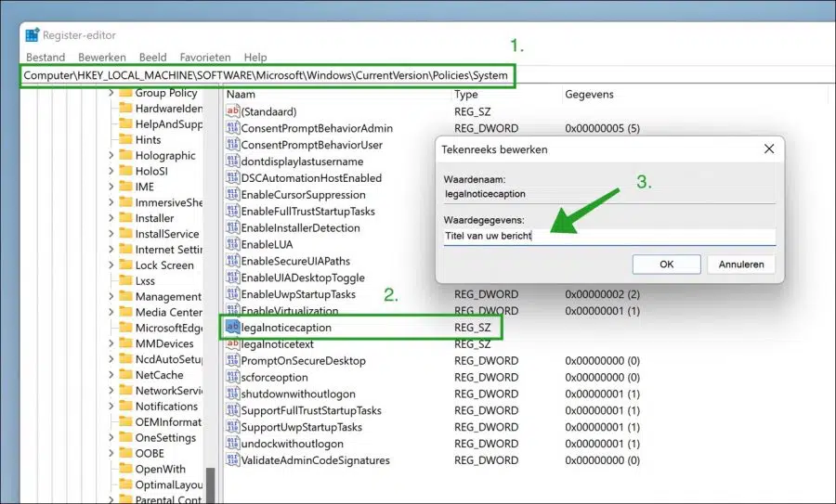This screenshot has height=504, width=836.
Task: Expand the Notifications tree node
Action: pos(111,406)
